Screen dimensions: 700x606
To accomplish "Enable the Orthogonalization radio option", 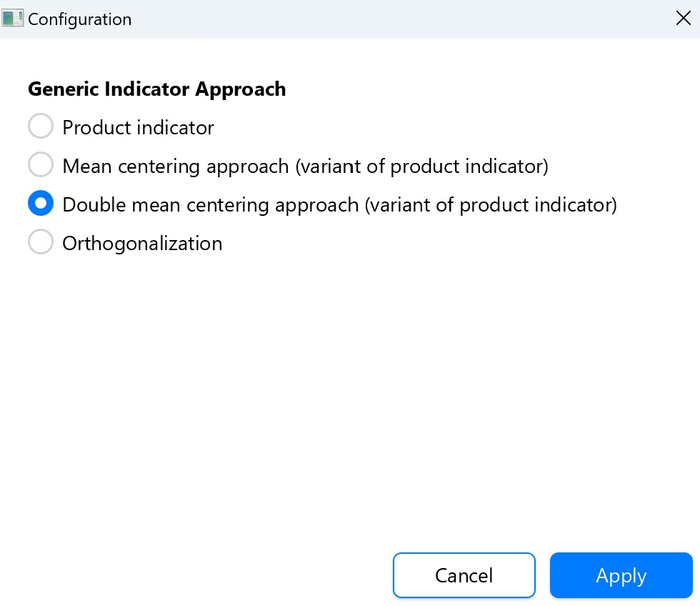I will (41, 243).
